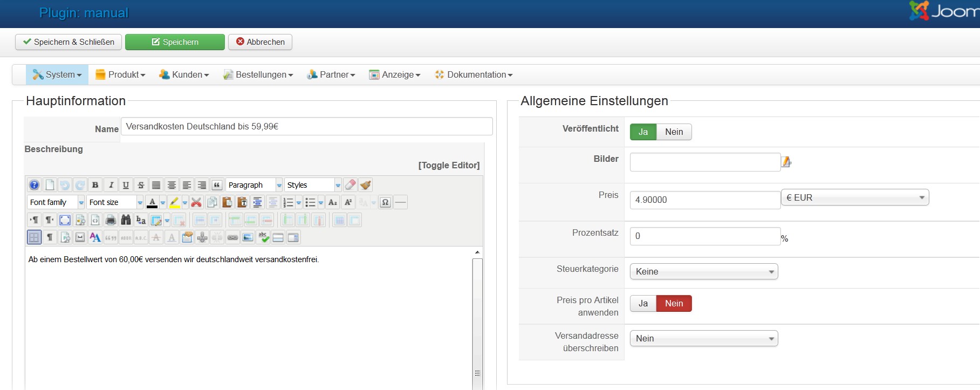
Task: Open the Produkt menu
Action: click(120, 75)
